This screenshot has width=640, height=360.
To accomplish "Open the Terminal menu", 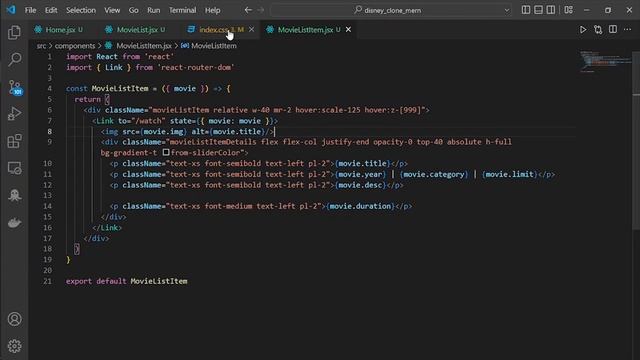I will tap(182, 10).
